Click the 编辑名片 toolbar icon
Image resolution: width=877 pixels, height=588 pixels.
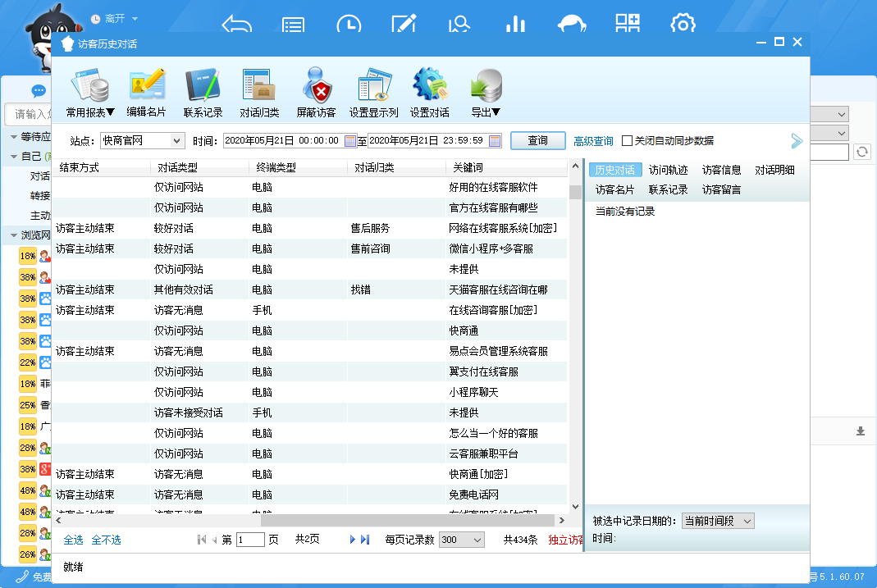click(147, 85)
